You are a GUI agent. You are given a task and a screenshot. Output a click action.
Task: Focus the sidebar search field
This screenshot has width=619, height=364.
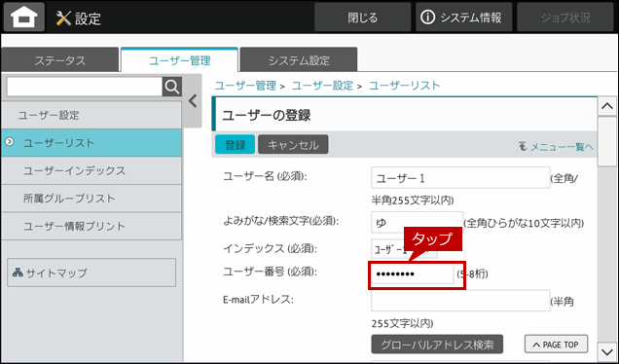(85, 87)
